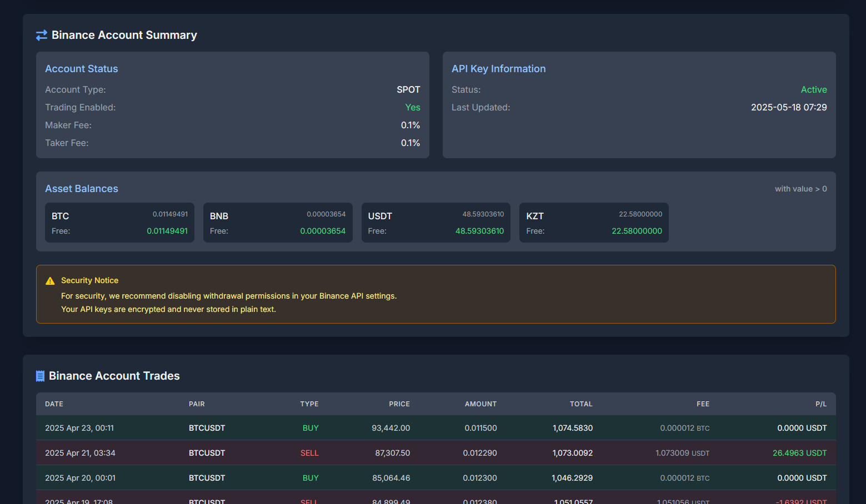This screenshot has width=866, height=504.
Task: Open the USDT asset balance card
Action: (436, 223)
